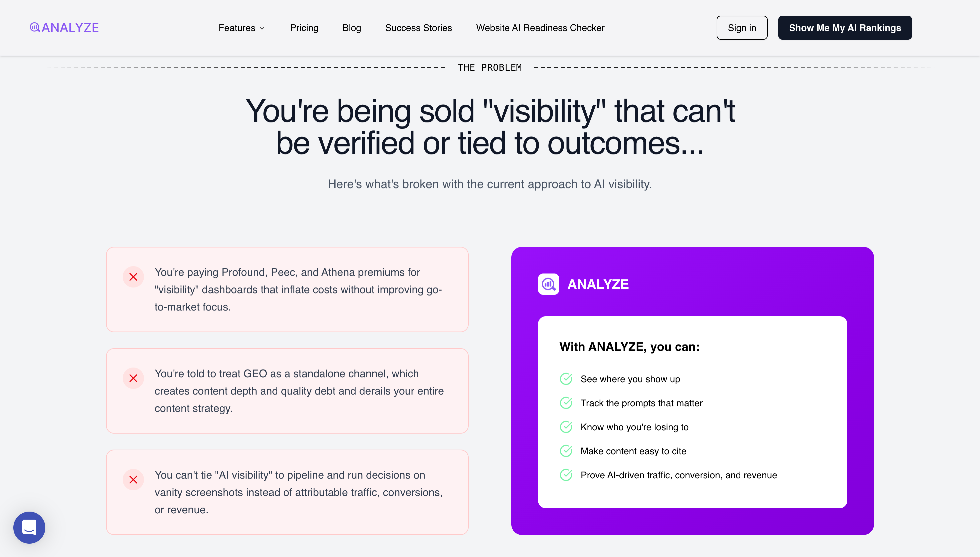Click checkmark next to See where you show up
This screenshot has width=980, height=557.
pyautogui.click(x=566, y=379)
